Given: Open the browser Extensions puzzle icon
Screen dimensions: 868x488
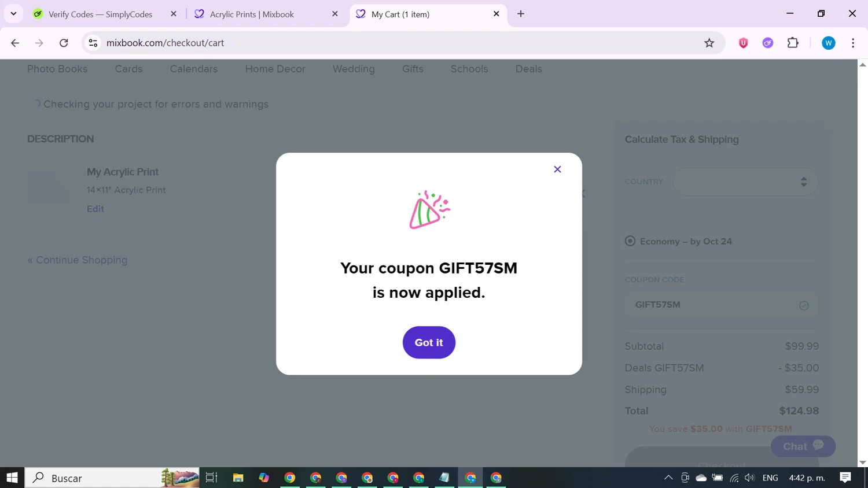Looking at the screenshot, I should [x=793, y=43].
